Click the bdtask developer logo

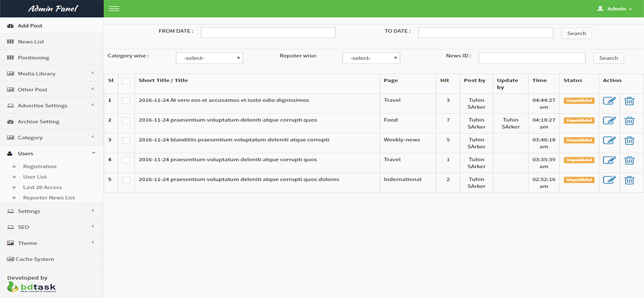point(31,287)
